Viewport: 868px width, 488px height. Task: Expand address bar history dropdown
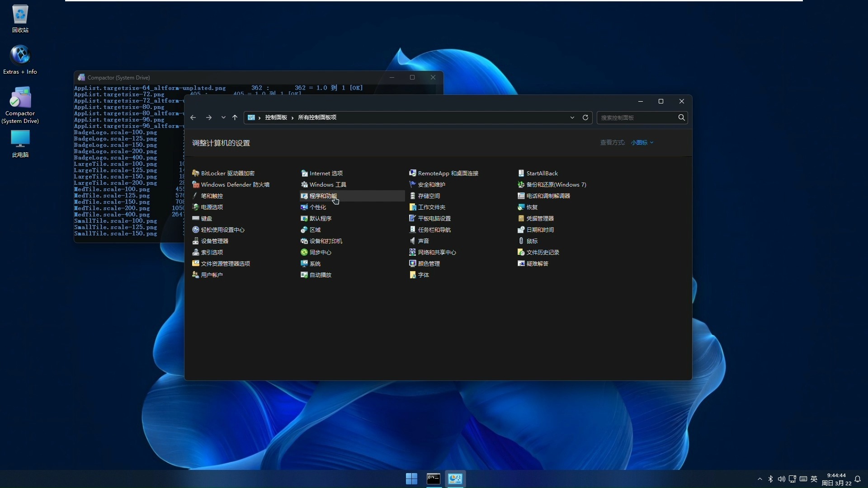(x=572, y=117)
